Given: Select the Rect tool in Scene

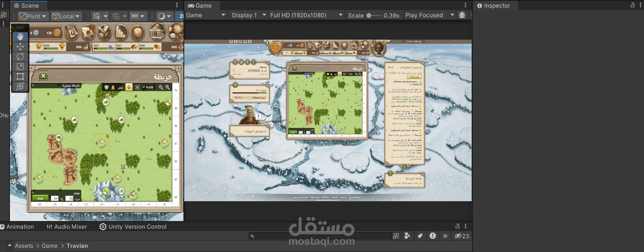Looking at the screenshot, I should pos(20,76).
